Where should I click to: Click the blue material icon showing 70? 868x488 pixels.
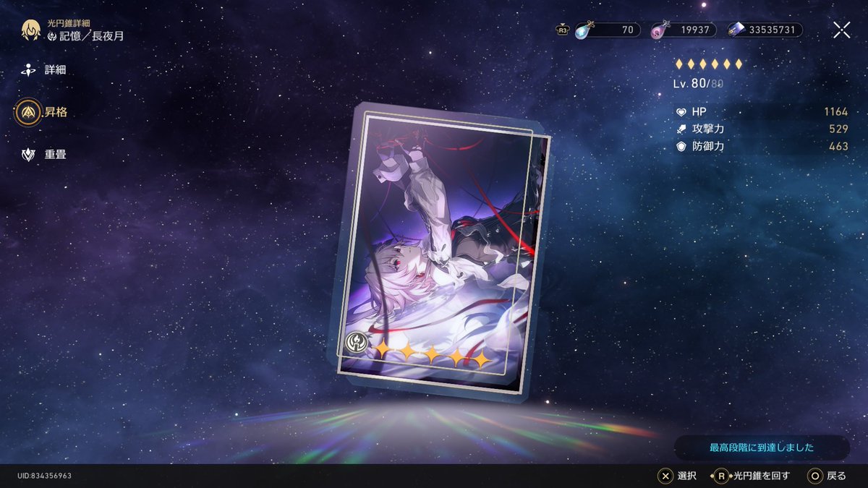[x=584, y=30]
